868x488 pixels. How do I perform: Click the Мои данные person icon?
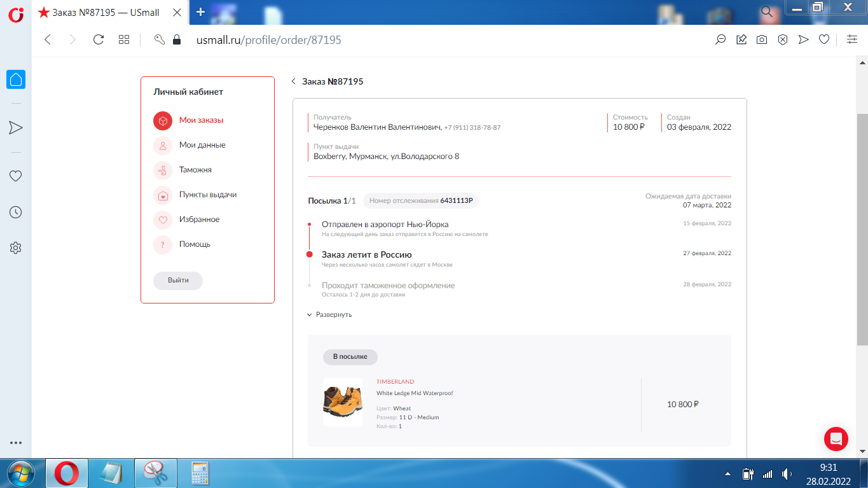(x=163, y=145)
